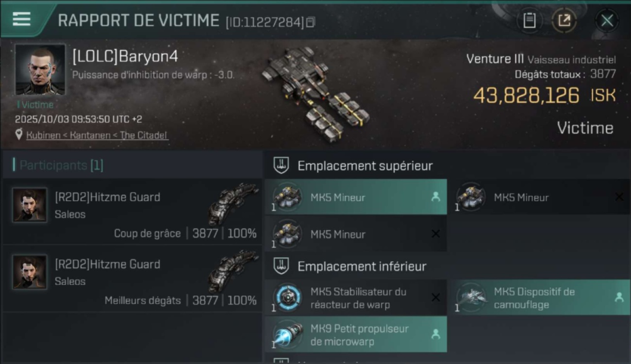The height and width of the screenshot is (364, 631).
Task: Click the Venture III ship image
Action: click(x=315, y=92)
